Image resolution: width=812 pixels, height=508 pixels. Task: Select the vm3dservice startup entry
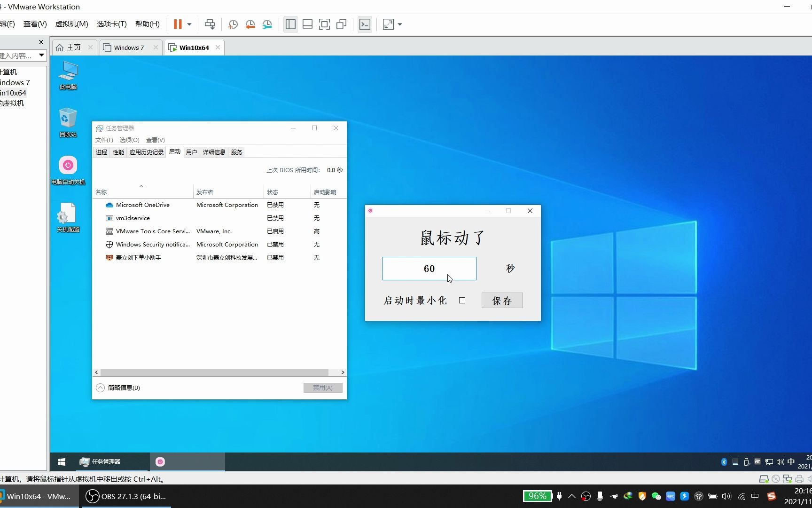point(219,218)
